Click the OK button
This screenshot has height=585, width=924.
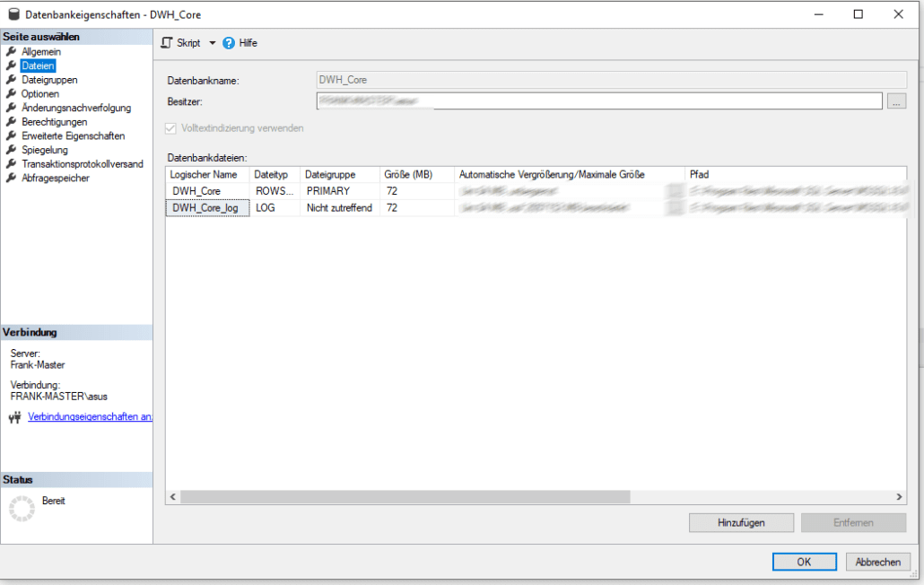pos(804,561)
